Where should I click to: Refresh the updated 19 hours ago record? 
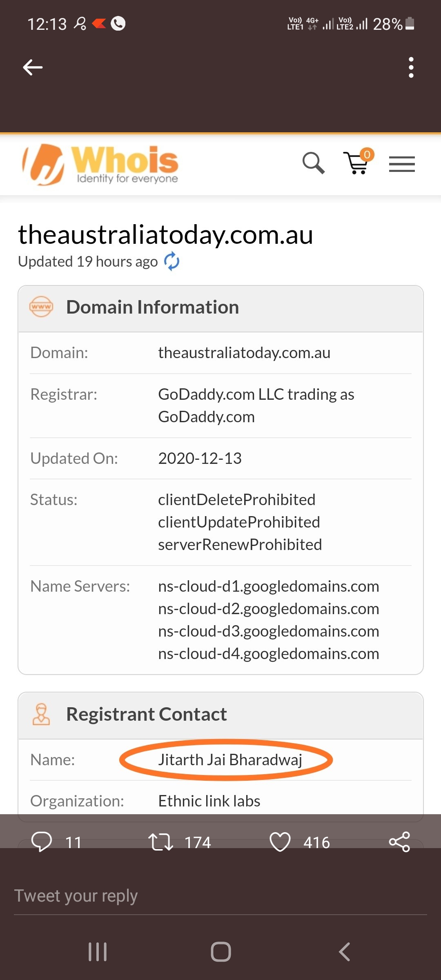coord(172,261)
